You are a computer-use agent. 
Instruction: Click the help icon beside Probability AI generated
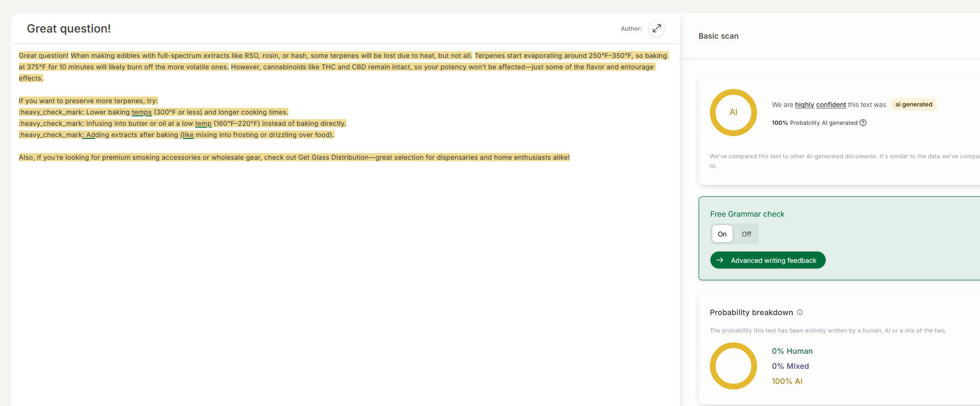(863, 123)
